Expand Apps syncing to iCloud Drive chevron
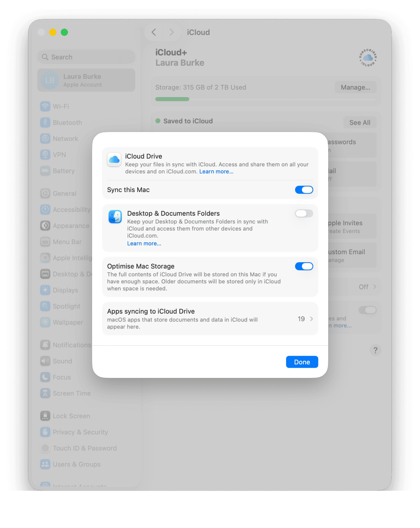 pyautogui.click(x=311, y=319)
